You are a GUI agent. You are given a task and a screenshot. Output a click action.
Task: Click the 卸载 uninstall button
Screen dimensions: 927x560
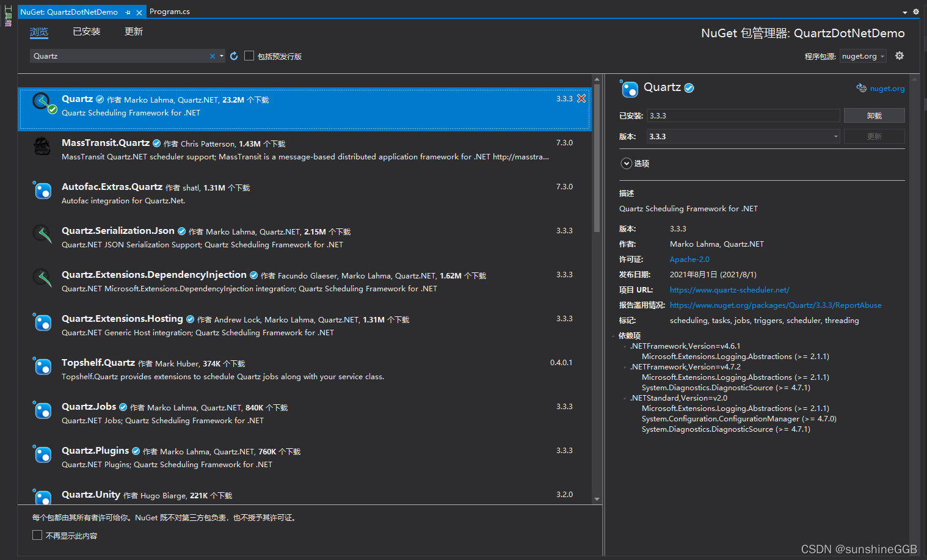click(x=874, y=115)
